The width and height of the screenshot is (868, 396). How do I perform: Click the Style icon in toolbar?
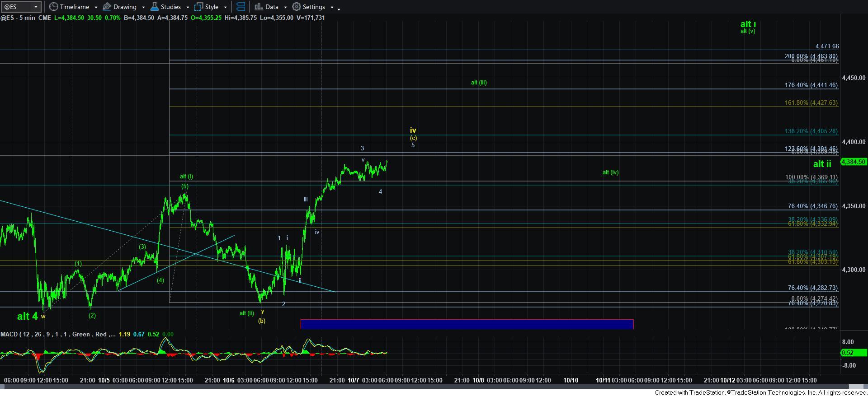198,7
